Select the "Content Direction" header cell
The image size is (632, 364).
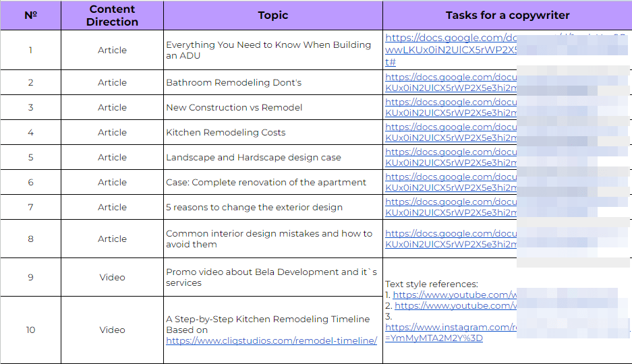click(x=113, y=16)
